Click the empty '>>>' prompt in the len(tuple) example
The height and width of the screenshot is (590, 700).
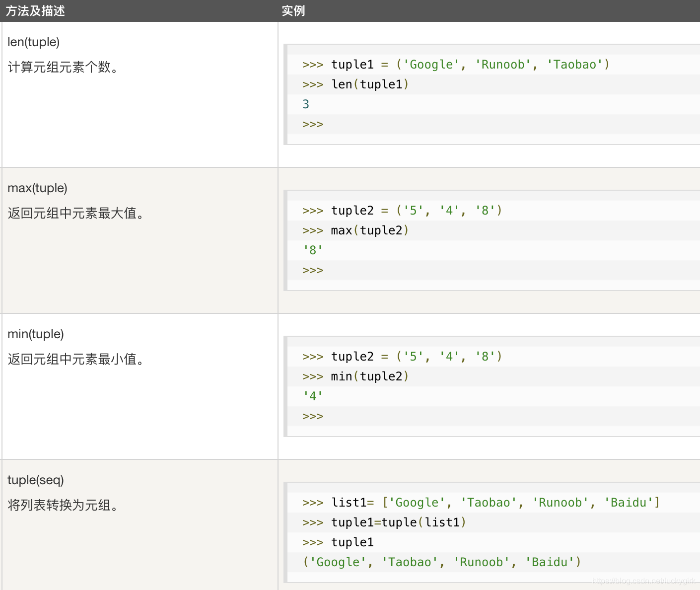point(313,124)
